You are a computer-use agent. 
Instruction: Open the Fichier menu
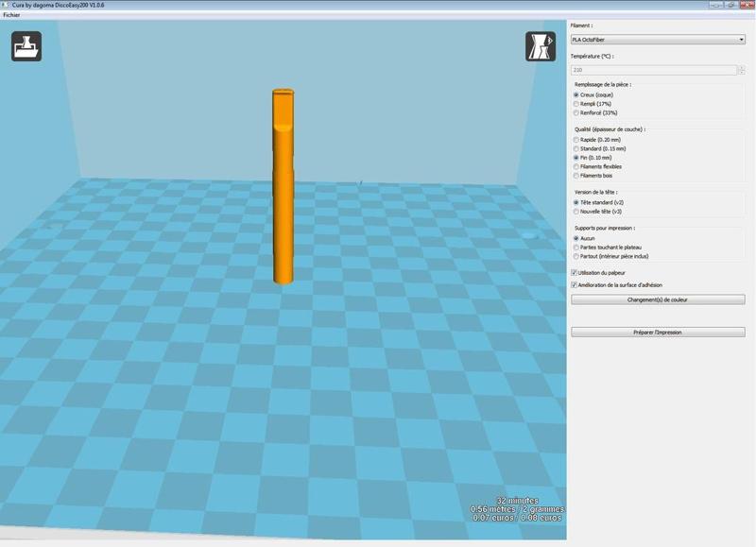pos(11,15)
